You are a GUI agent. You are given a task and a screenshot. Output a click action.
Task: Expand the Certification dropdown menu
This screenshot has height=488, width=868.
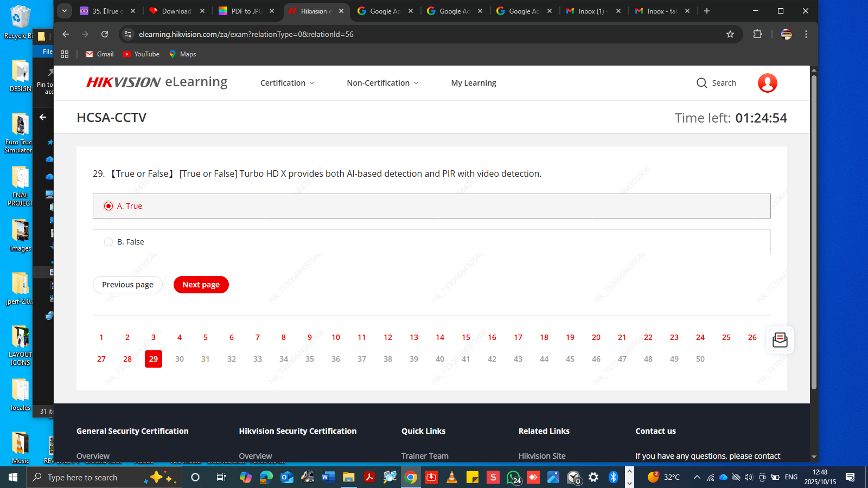click(287, 83)
